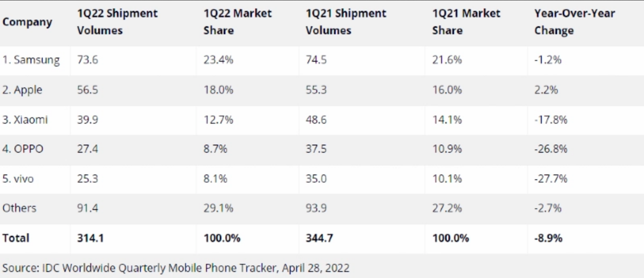
Task: Click the Company column header
Action: coord(27,22)
